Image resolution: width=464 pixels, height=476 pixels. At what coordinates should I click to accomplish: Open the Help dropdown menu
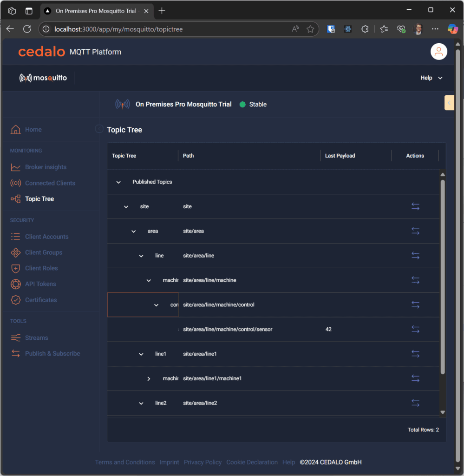pyautogui.click(x=430, y=78)
